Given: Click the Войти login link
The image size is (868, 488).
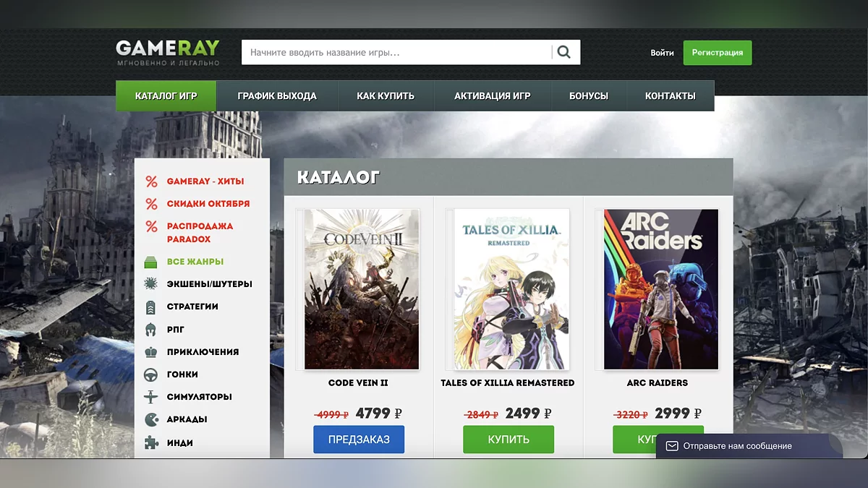Looking at the screenshot, I should coord(662,53).
